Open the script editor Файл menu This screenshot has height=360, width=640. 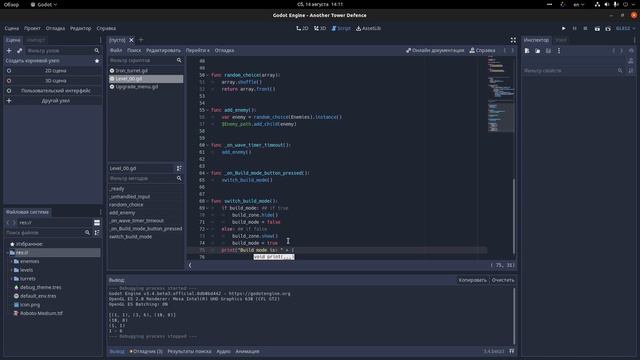[116, 51]
